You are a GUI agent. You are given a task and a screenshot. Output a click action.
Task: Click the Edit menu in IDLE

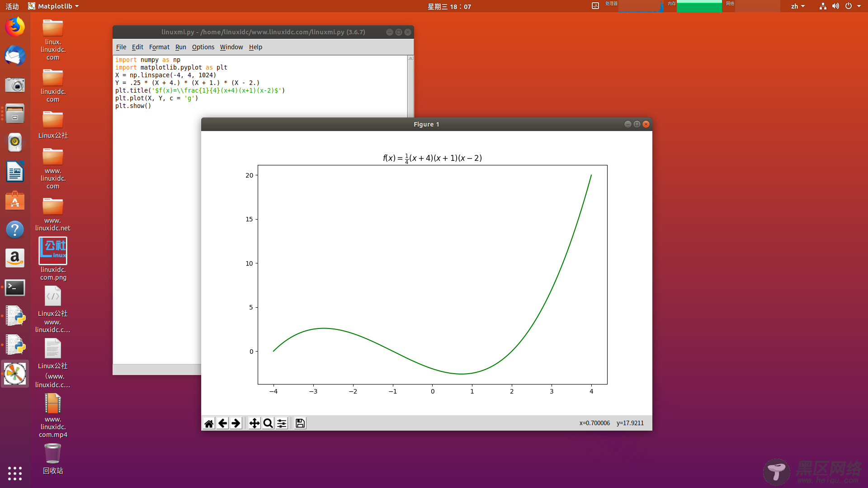(x=138, y=47)
